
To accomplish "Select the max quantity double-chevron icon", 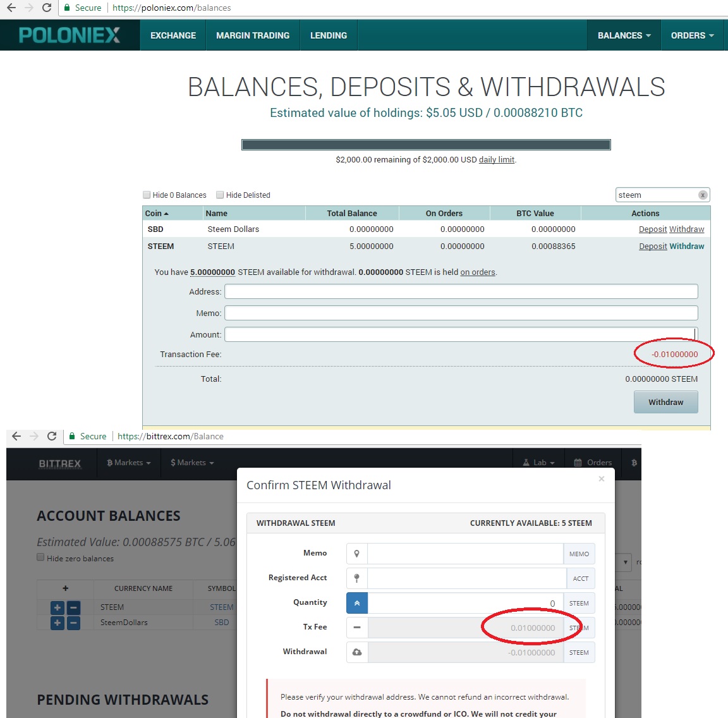I will pyautogui.click(x=356, y=602).
